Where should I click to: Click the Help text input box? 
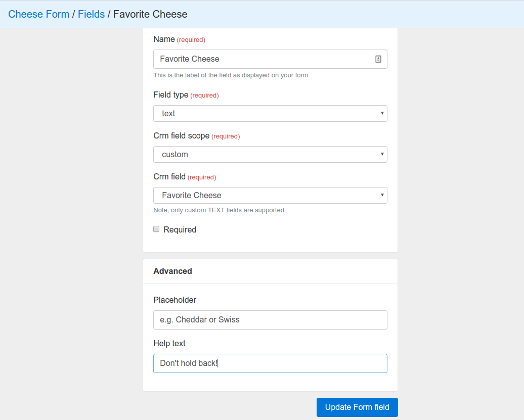click(x=270, y=363)
